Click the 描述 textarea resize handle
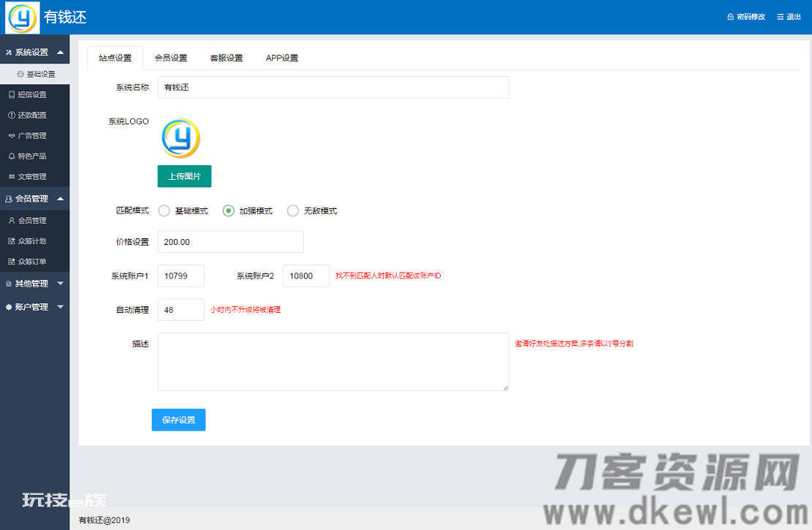Screen dimensions: 812x530 [506, 387]
